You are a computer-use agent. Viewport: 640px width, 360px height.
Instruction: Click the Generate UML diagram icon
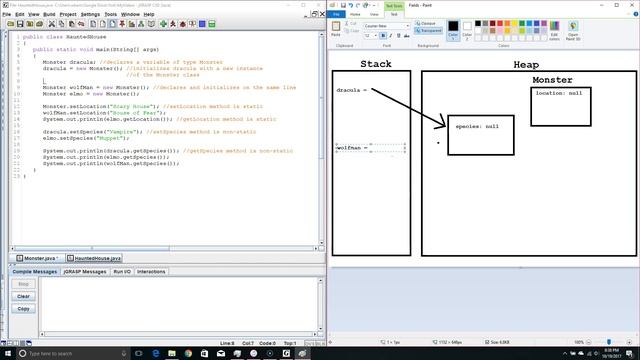pos(141,24)
